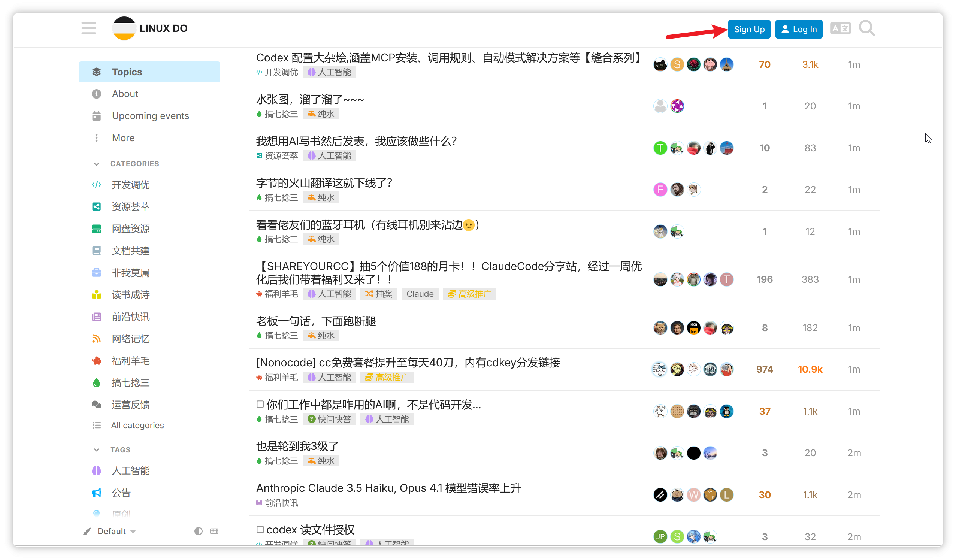This screenshot has width=956, height=560.
Task: Open the search magnifier
Action: [867, 28]
